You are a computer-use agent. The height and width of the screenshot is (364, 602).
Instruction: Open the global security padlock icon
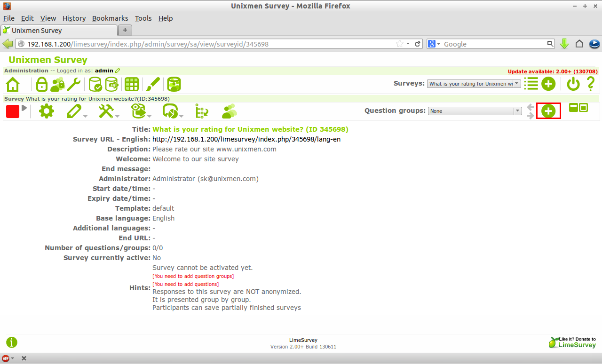tap(42, 85)
